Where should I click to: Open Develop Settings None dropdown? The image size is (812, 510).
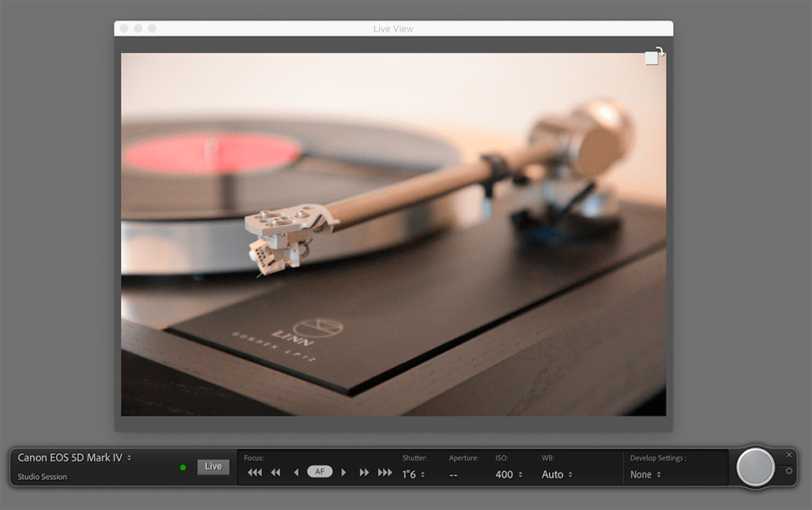tap(646, 474)
